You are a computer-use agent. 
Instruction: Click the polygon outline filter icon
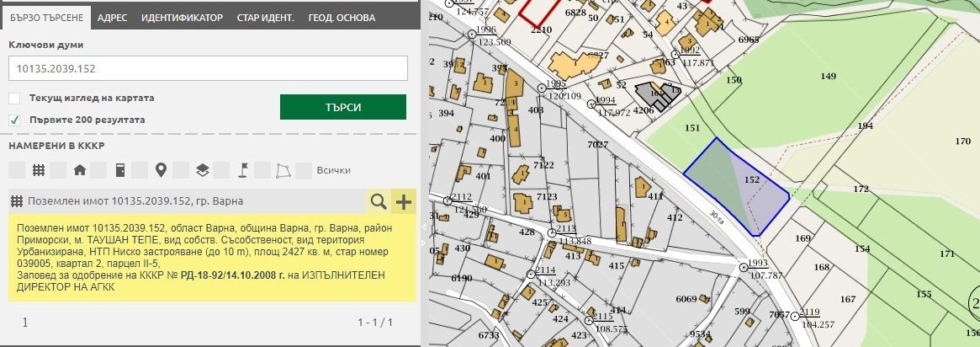[x=283, y=170]
